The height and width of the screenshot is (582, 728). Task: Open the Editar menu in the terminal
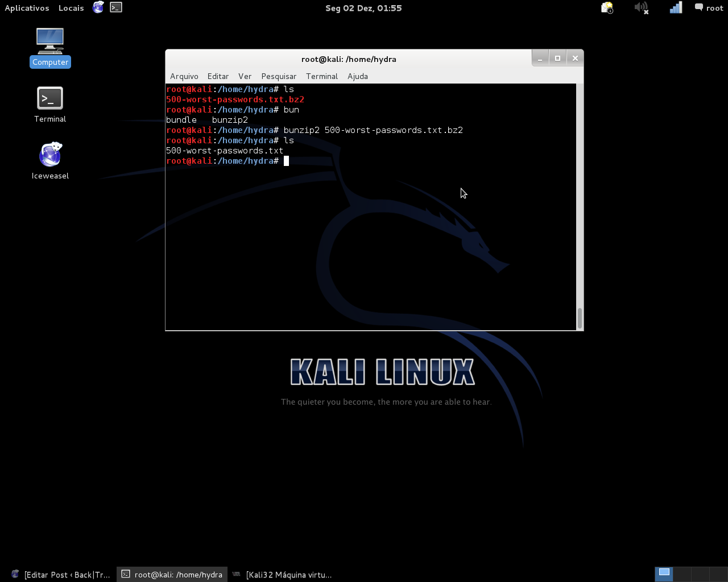point(218,76)
